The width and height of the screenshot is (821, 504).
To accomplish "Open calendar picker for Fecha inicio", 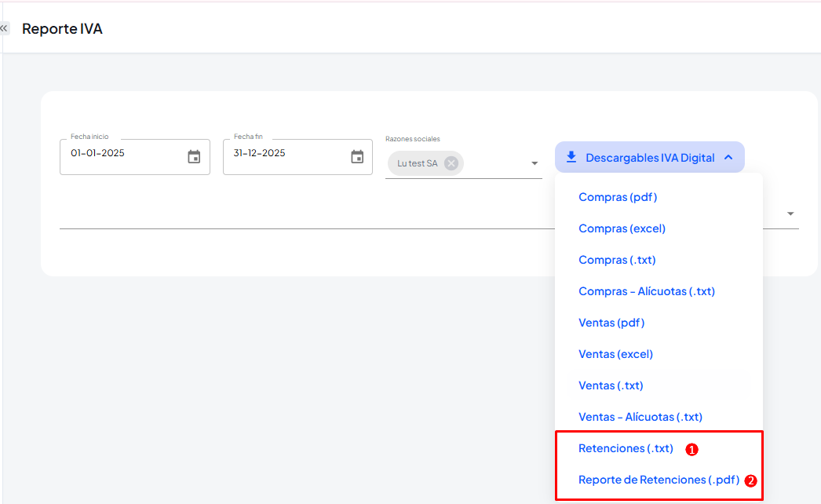I will coord(194,157).
